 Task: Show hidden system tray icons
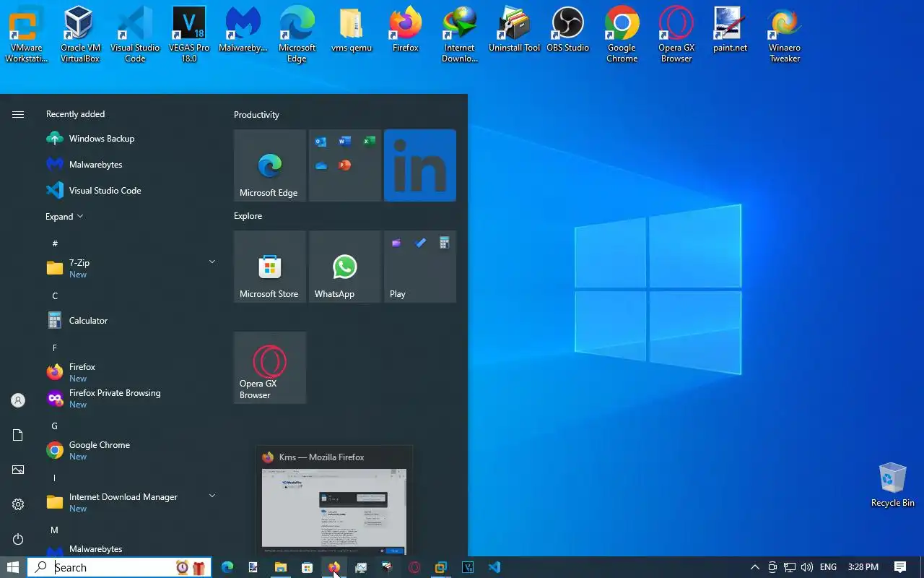tap(755, 567)
